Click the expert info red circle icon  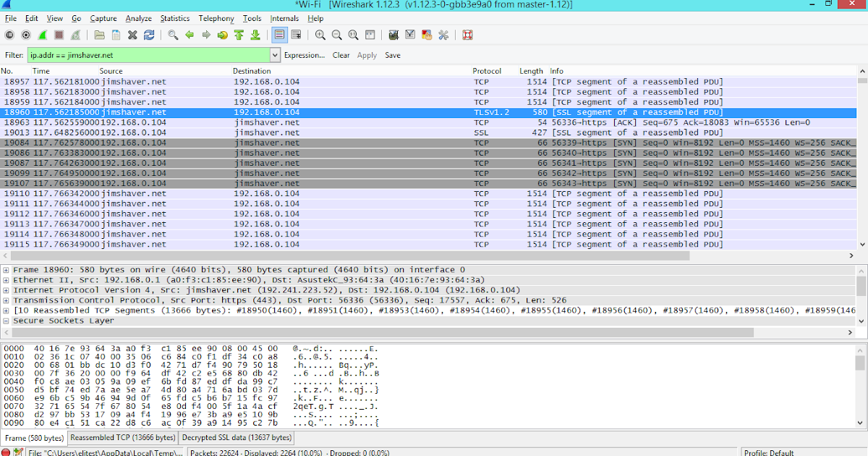pos(6,452)
